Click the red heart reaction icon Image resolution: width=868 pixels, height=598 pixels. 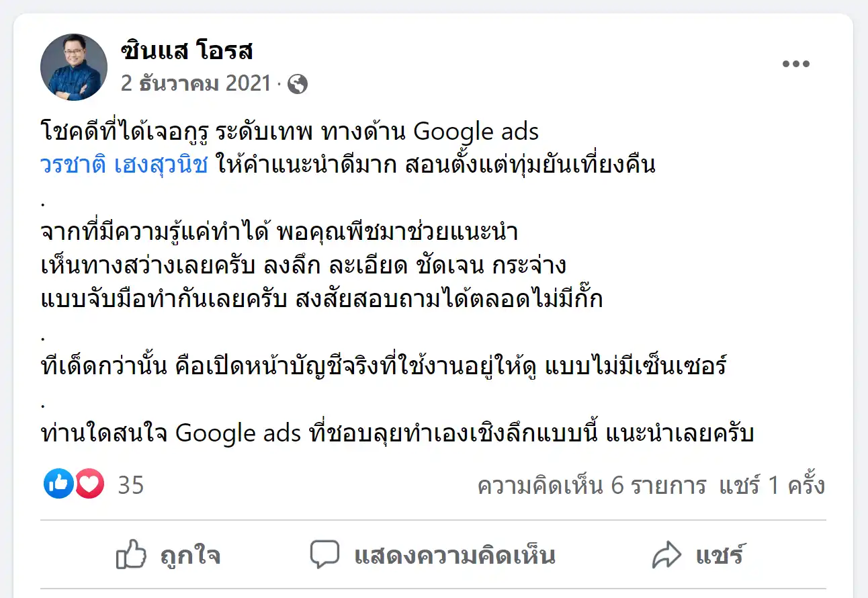pos(89,484)
